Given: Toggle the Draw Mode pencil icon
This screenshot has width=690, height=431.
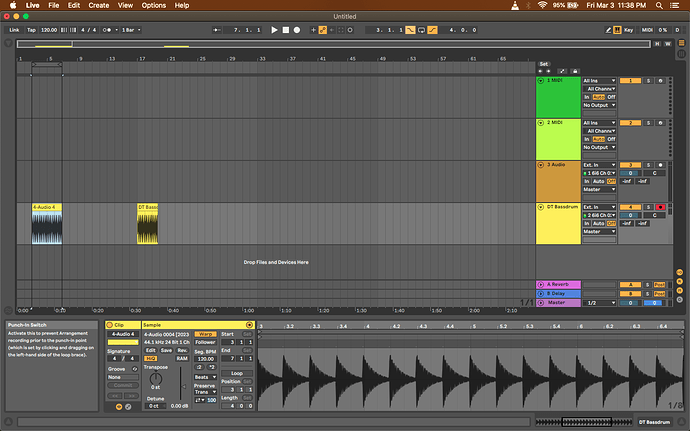Looking at the screenshot, I should point(608,30).
